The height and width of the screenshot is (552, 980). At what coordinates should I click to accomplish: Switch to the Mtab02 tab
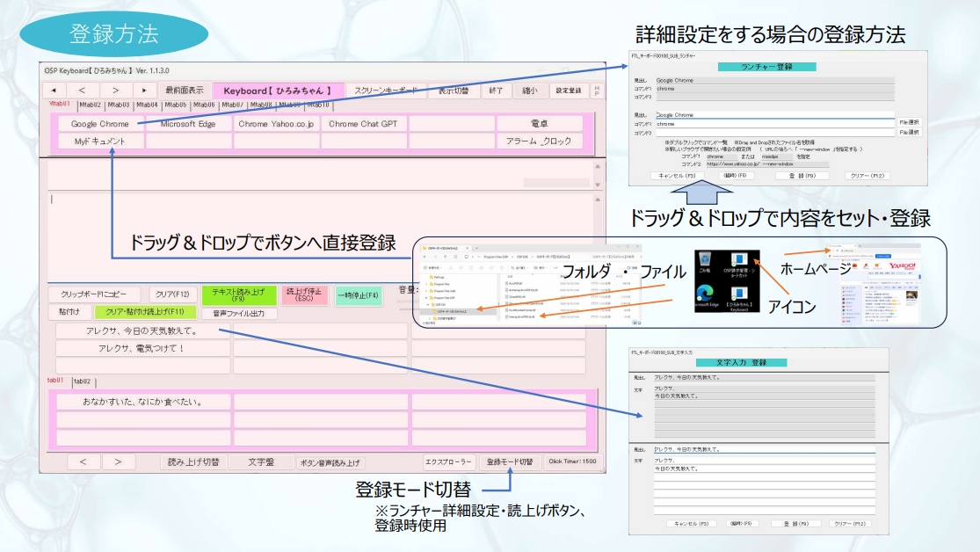[90, 105]
